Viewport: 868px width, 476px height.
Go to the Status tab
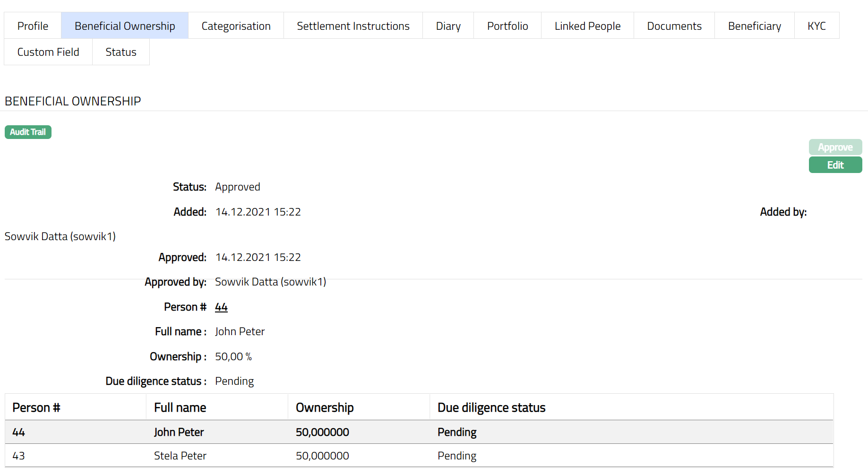tap(121, 52)
